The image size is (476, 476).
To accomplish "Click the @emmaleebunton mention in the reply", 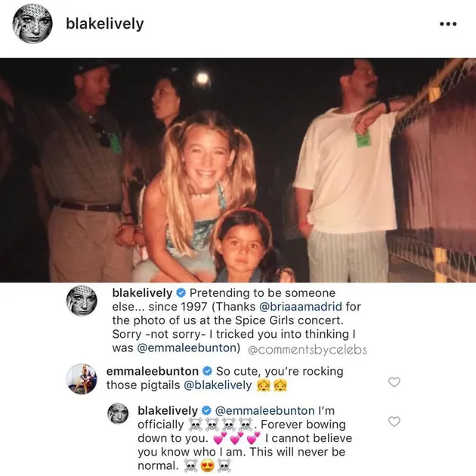I will coord(264,411).
